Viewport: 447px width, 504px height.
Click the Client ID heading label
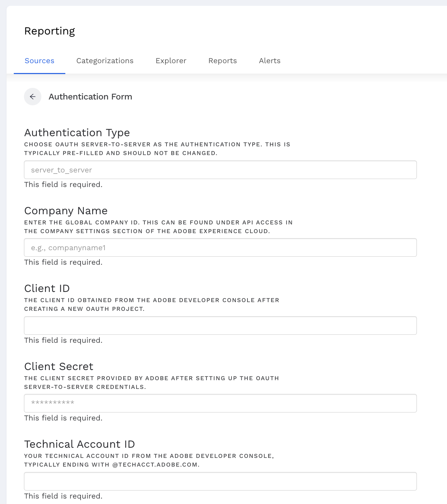tap(47, 288)
